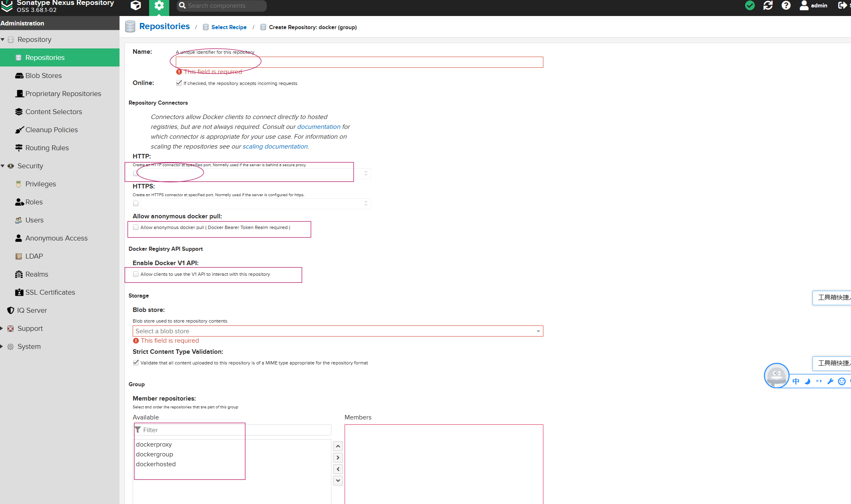Click the Available Filter field
Screen dimensions: 851x504
(232, 430)
